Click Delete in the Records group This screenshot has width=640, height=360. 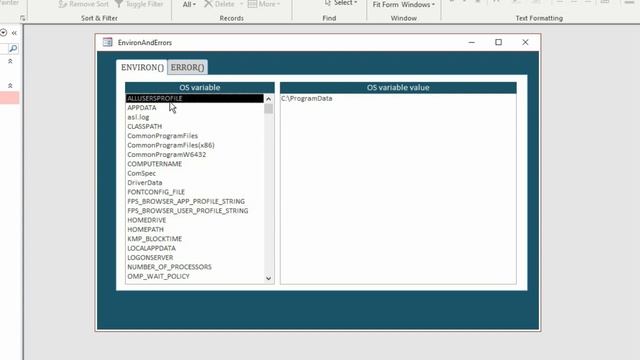[220, 4]
